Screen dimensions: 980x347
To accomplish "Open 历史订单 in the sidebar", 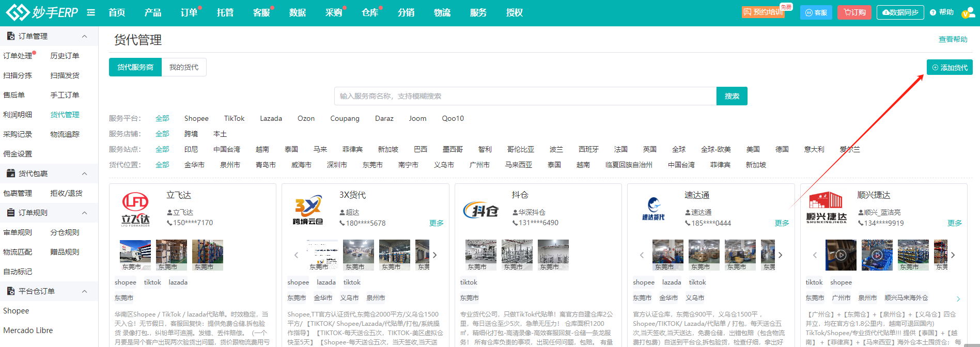I will (65, 56).
